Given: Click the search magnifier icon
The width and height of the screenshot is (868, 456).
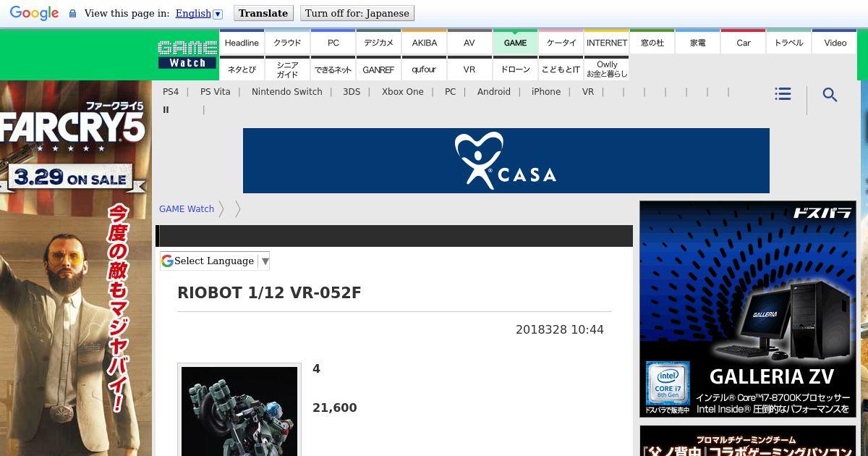Looking at the screenshot, I should click(830, 95).
